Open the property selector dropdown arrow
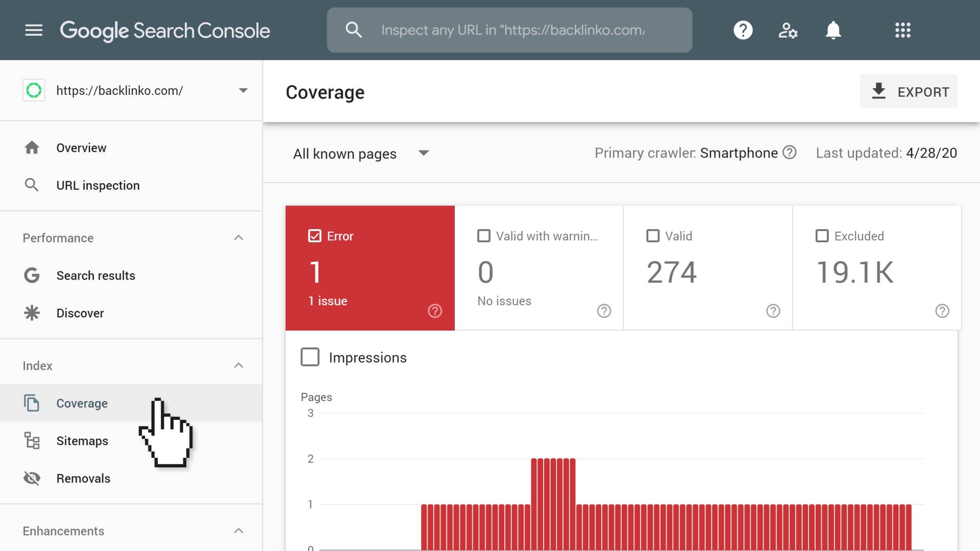The width and height of the screenshot is (980, 551). tap(243, 90)
